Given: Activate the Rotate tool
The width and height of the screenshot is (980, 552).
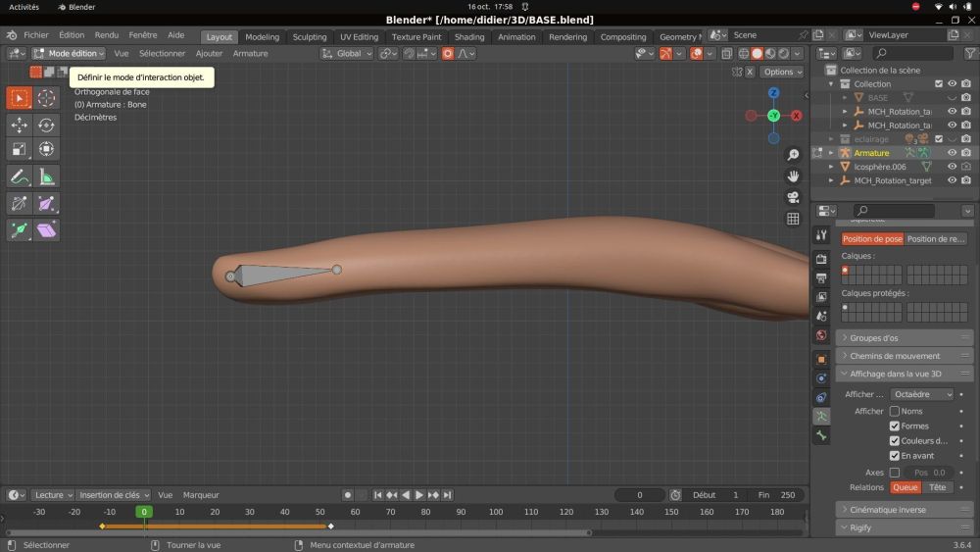Looking at the screenshot, I should pyautogui.click(x=47, y=125).
